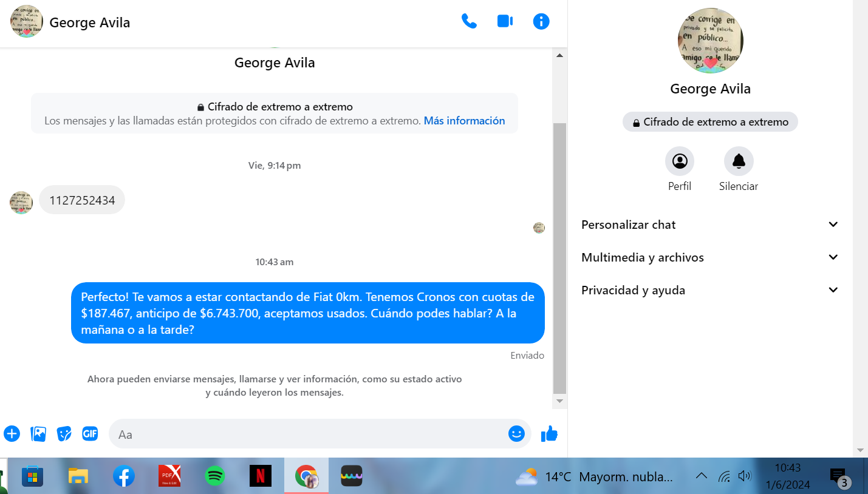Image resolution: width=868 pixels, height=494 pixels.
Task: Toggle the conversation information panel
Action: click(x=541, y=22)
